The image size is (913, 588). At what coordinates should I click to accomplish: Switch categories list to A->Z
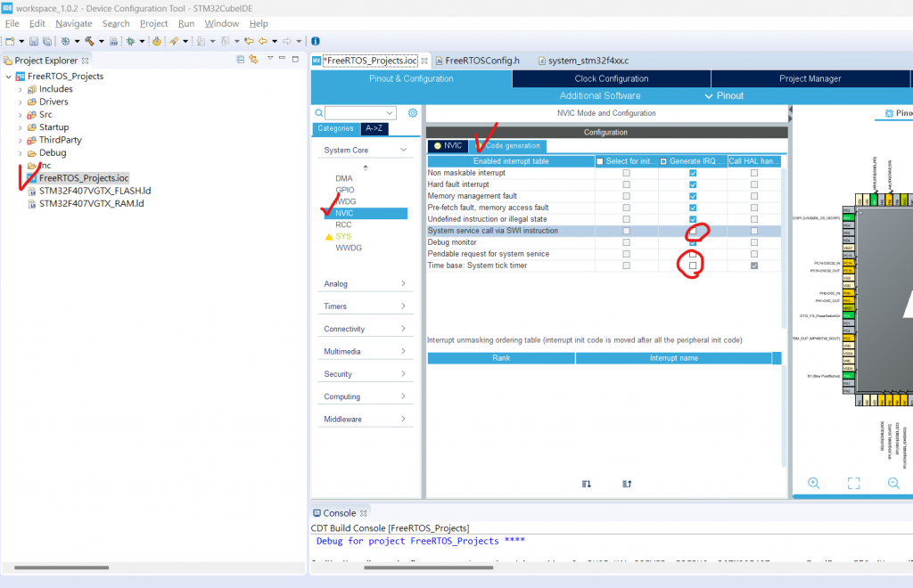[374, 128]
